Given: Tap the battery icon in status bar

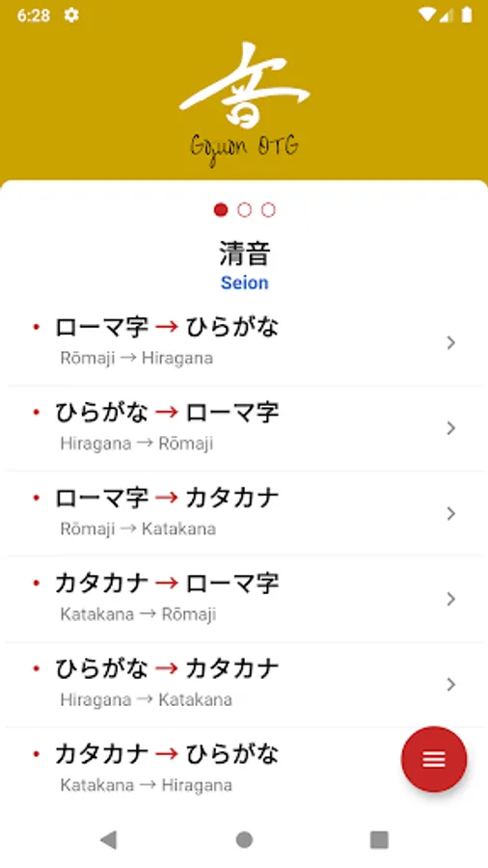Looking at the screenshot, I should (467, 14).
